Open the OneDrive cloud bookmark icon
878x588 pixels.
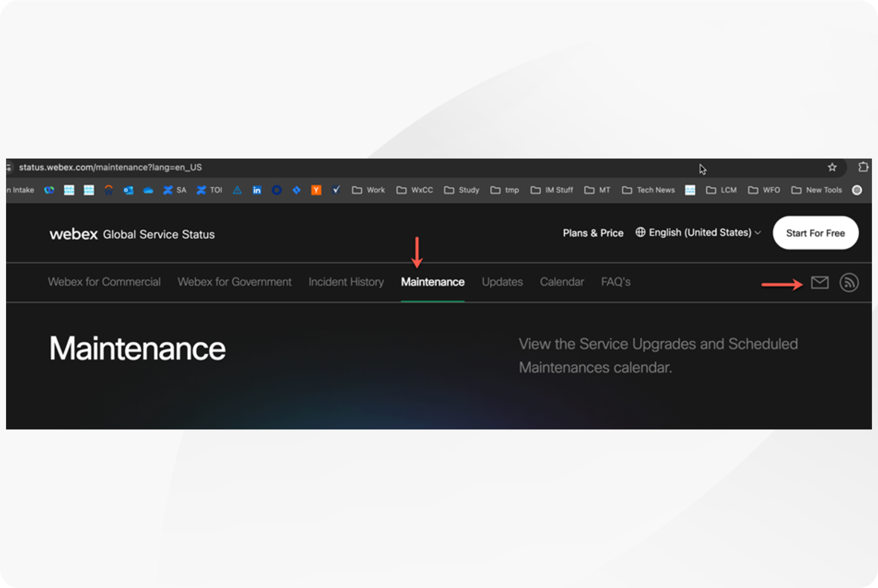pos(148,190)
